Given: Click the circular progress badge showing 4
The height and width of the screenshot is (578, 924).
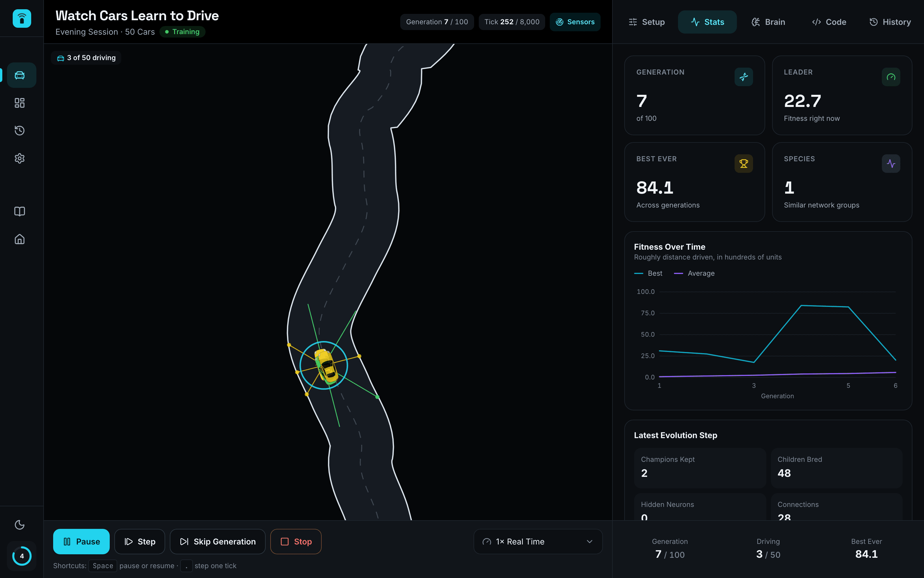Looking at the screenshot, I should (22, 556).
